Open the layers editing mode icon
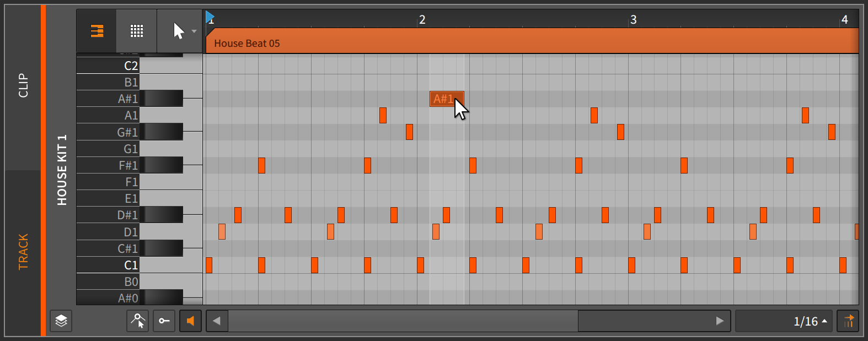 [x=61, y=321]
